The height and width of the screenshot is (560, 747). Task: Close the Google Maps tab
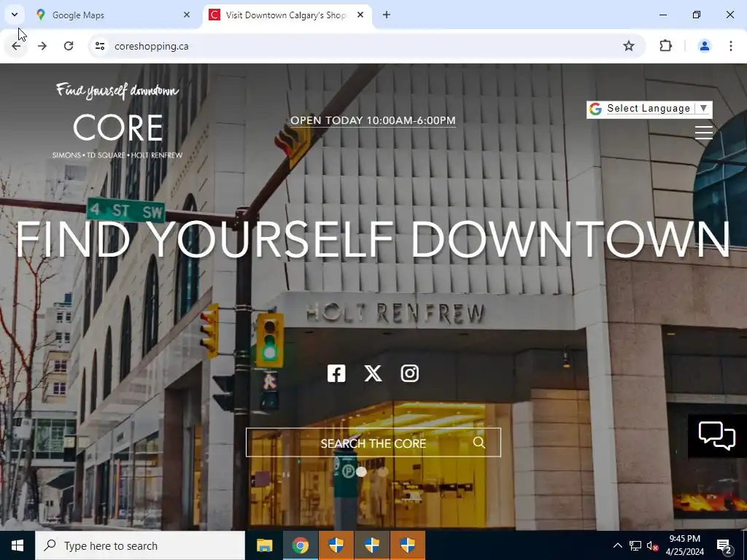click(x=187, y=15)
